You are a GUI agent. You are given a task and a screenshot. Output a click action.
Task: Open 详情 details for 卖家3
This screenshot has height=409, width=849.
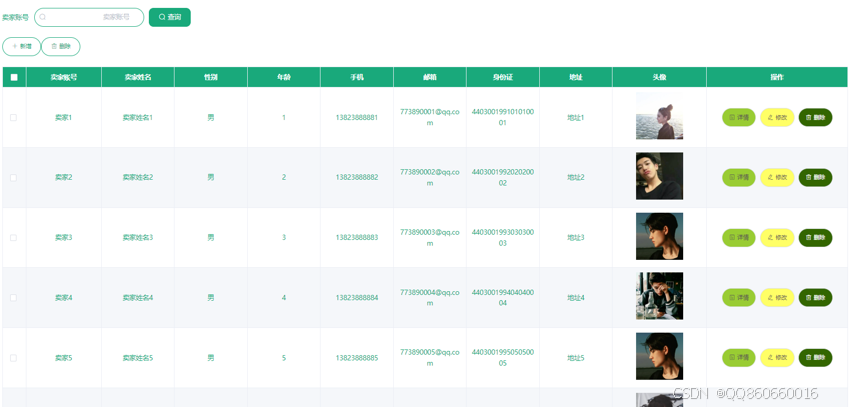739,237
